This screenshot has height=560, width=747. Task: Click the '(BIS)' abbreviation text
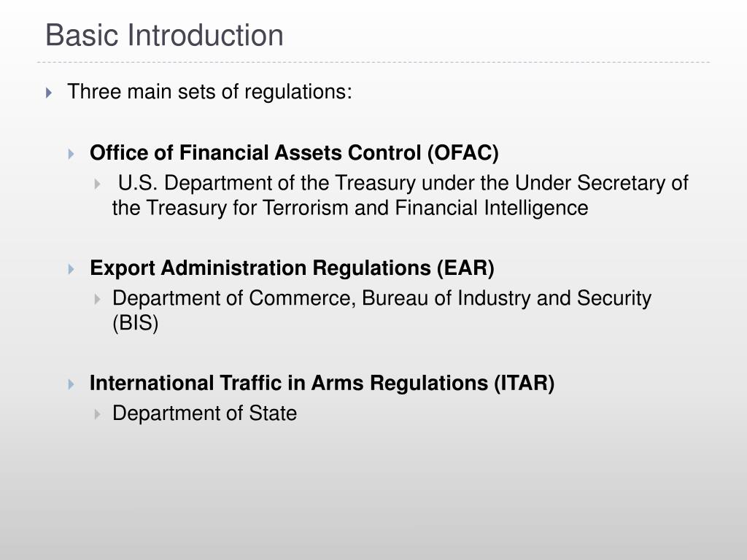click(135, 323)
